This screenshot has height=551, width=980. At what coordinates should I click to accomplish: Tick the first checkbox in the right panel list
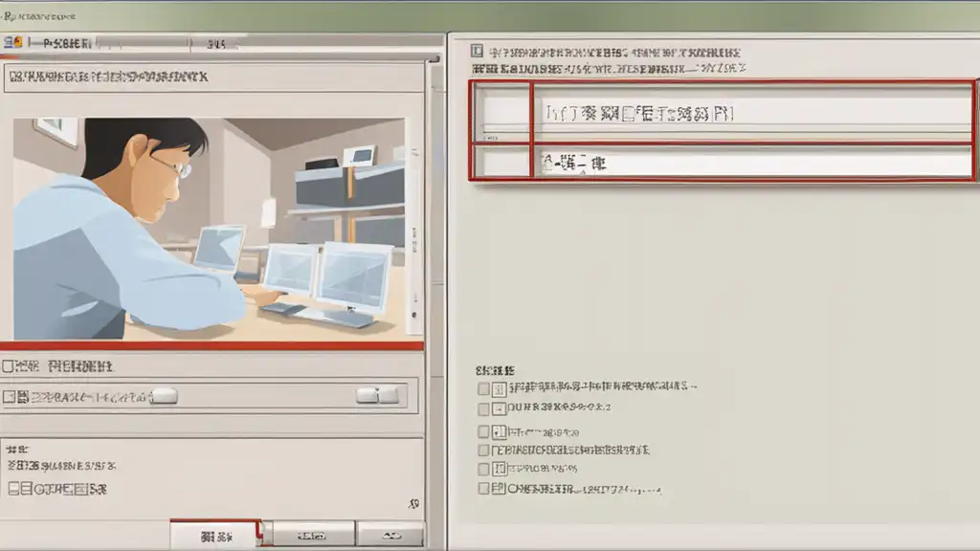pos(483,388)
